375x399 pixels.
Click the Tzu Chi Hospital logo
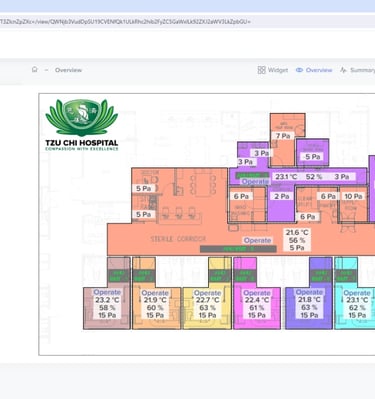pyautogui.click(x=82, y=125)
